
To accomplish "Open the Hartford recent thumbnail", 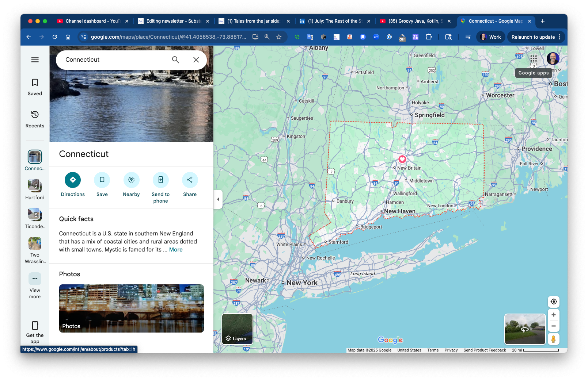I will click(x=35, y=189).
